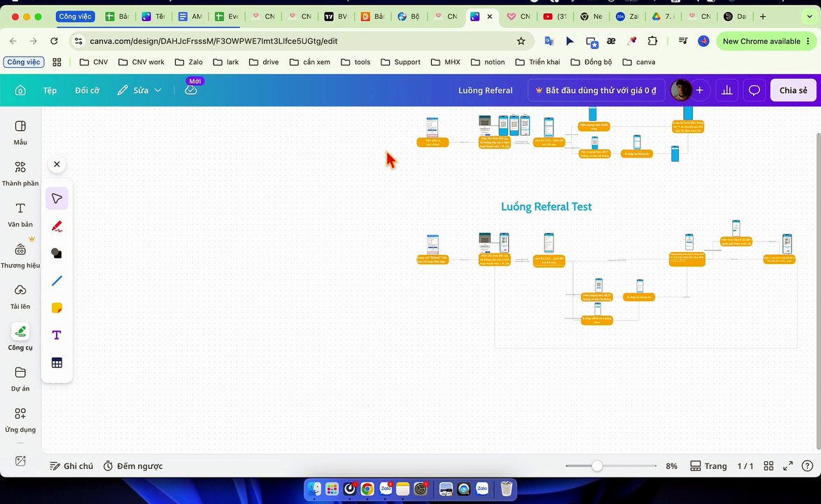Open the Tệp file menu
This screenshot has height=504, width=821.
point(50,90)
